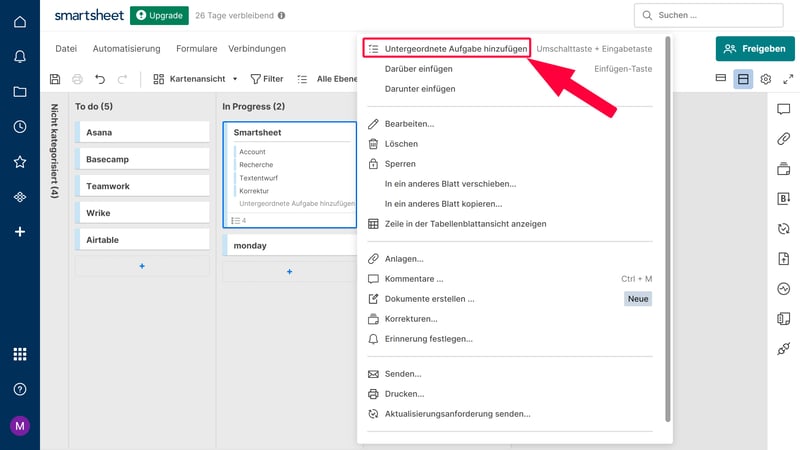800x450 pixels.
Task: Click the undo arrow in toolbar
Action: 100,79
